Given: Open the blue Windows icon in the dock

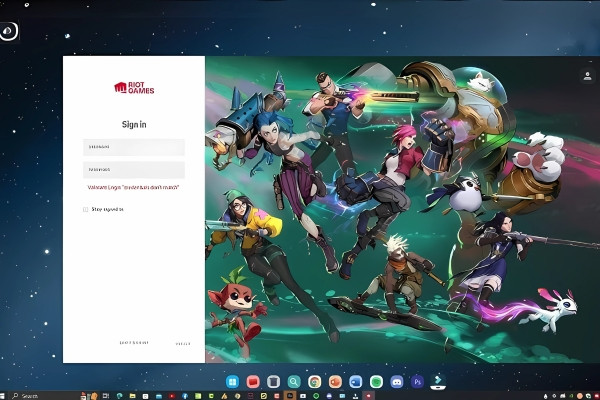Looking at the screenshot, I should point(232,381).
